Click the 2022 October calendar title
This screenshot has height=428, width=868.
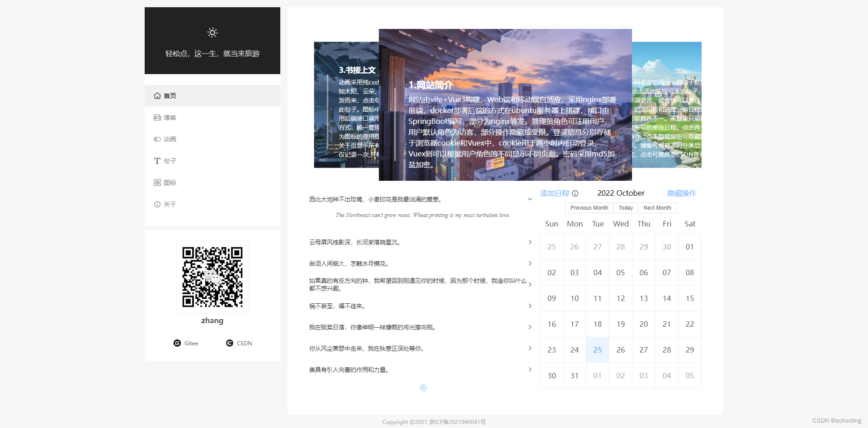(x=621, y=193)
